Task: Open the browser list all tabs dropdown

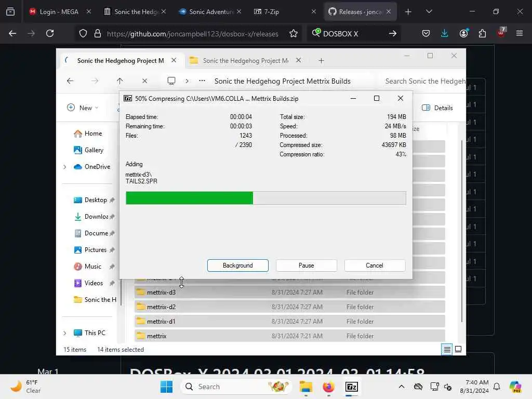Action: pos(429,12)
